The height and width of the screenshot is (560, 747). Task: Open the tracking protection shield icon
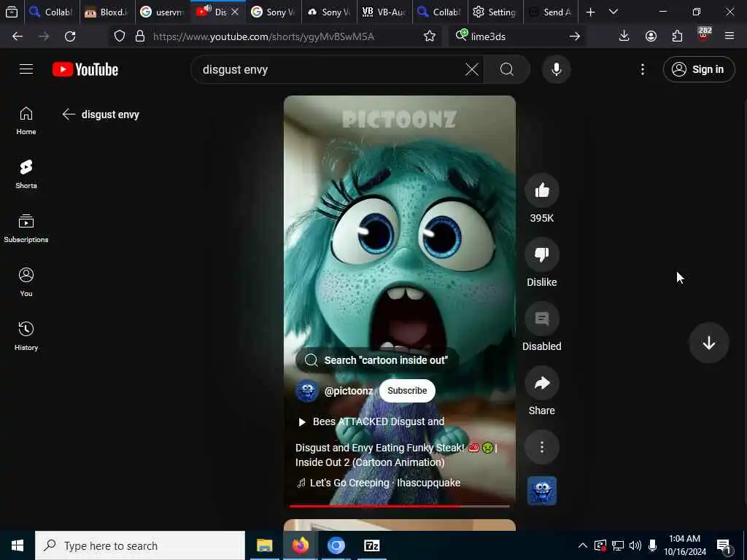[120, 36]
